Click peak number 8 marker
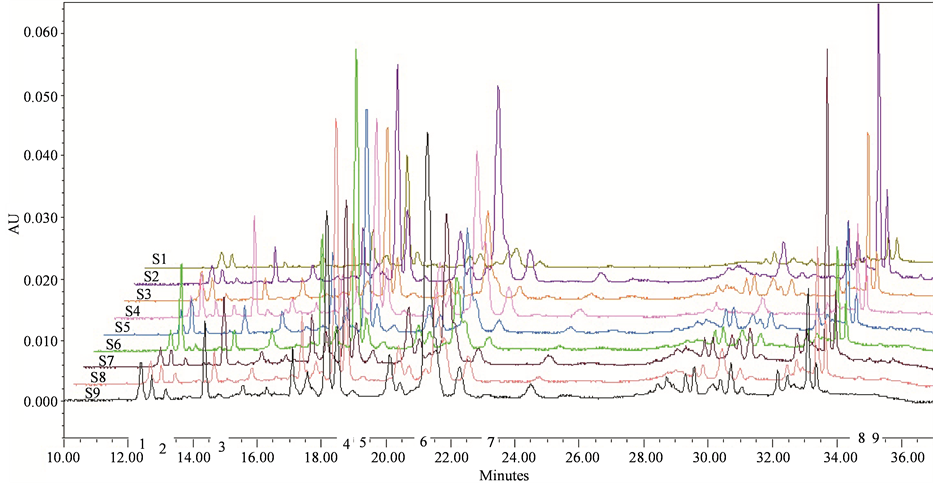933x483 pixels. pyautogui.click(x=861, y=438)
